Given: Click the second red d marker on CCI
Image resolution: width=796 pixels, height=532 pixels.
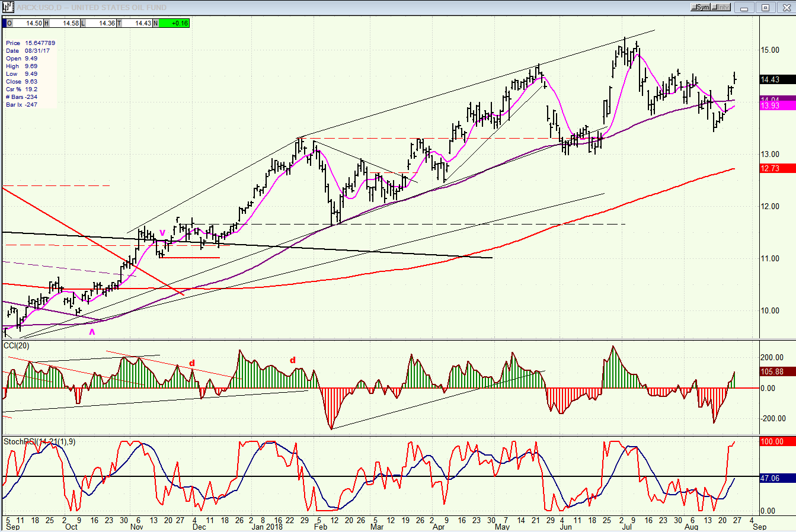Looking at the screenshot, I should pos(292,360).
